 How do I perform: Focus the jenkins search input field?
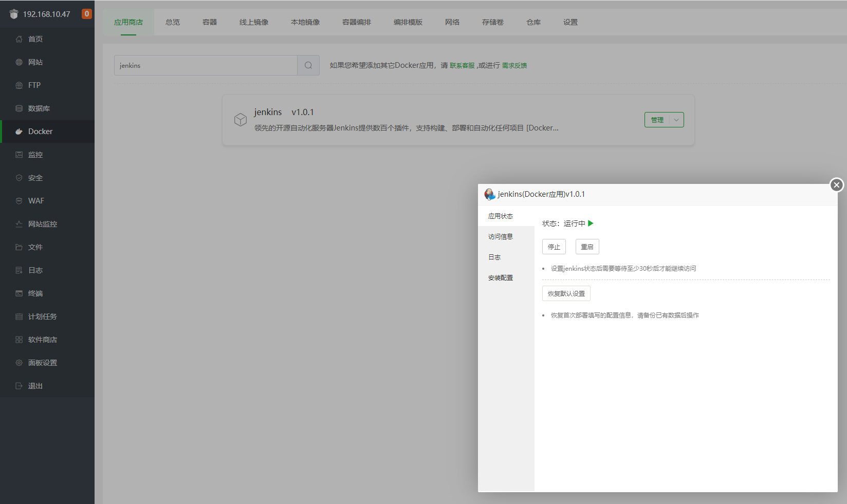pyautogui.click(x=206, y=65)
